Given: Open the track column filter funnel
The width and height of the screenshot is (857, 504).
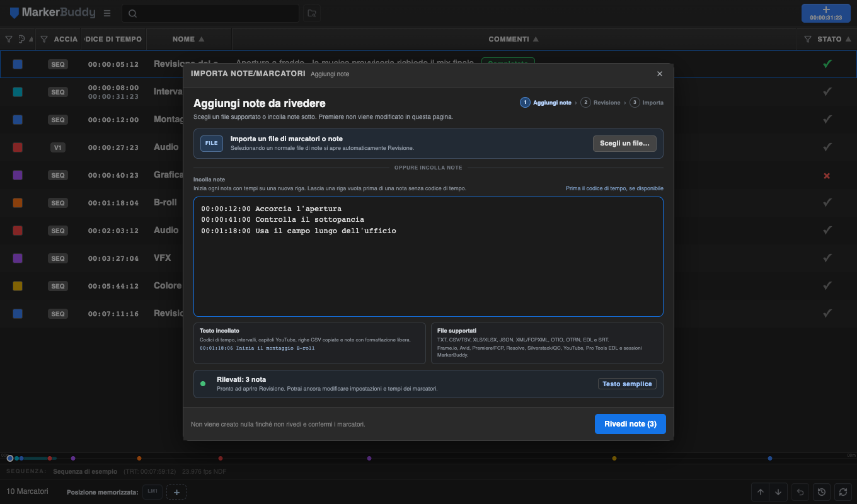Looking at the screenshot, I should coord(44,39).
